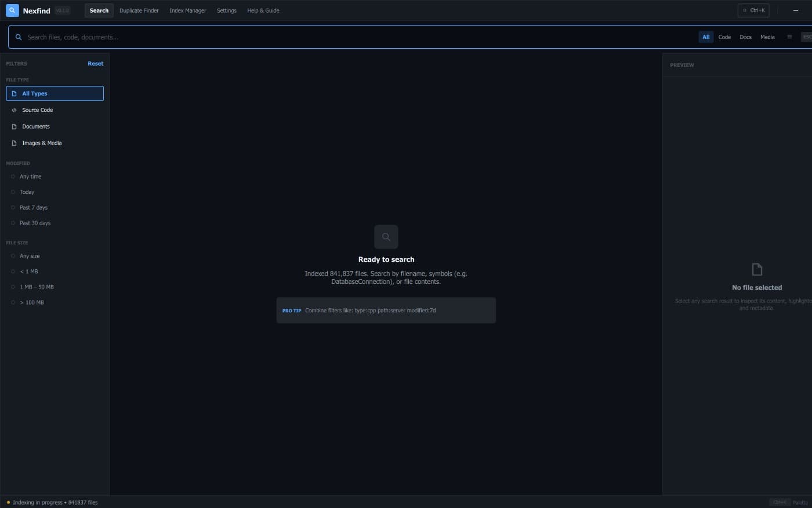
Task: Open the Help & Guide tab
Action: coord(263,10)
